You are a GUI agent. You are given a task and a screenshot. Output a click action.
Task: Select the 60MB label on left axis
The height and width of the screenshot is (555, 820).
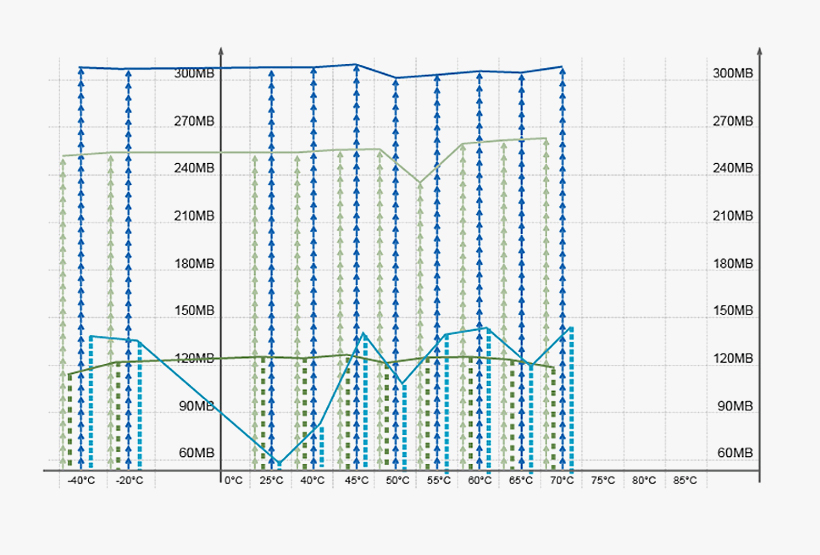point(198,454)
